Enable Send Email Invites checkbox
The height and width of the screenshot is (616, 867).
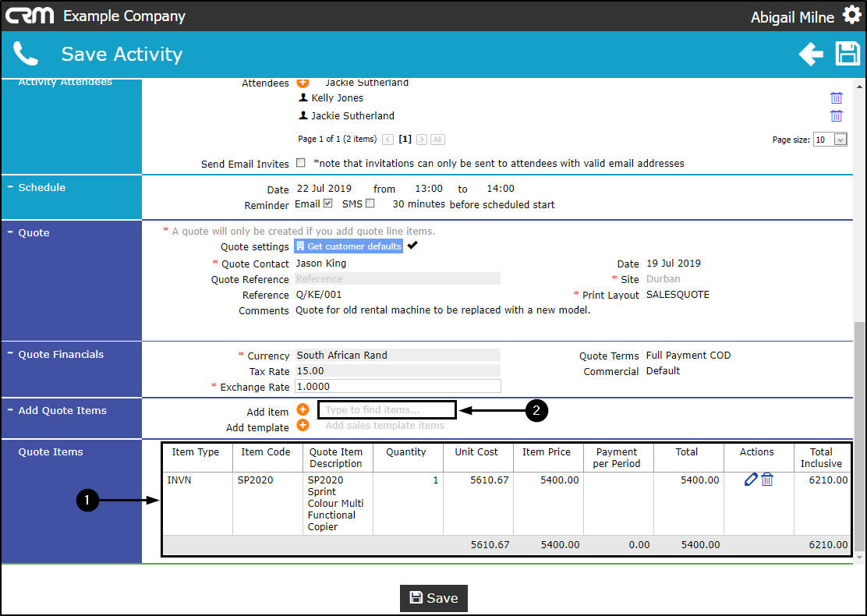click(x=301, y=164)
